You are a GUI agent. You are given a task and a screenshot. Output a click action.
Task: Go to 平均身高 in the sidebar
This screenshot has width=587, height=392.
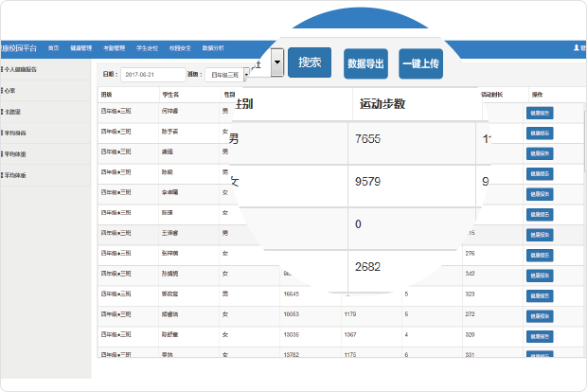[15, 134]
